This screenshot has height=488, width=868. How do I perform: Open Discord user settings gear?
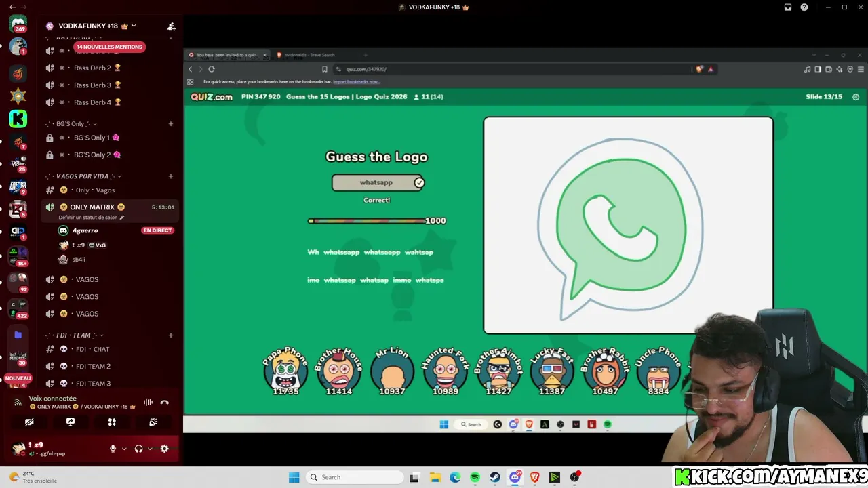pyautogui.click(x=164, y=449)
